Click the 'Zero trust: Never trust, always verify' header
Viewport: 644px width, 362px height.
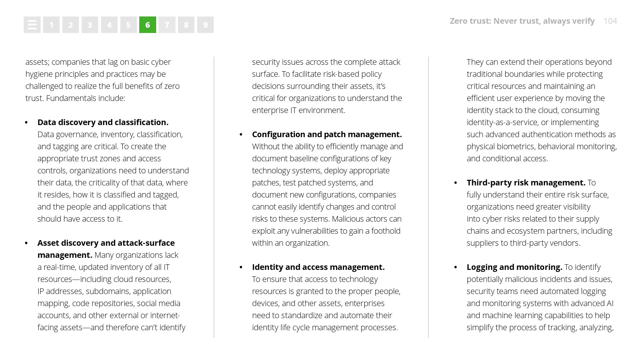coord(522,21)
